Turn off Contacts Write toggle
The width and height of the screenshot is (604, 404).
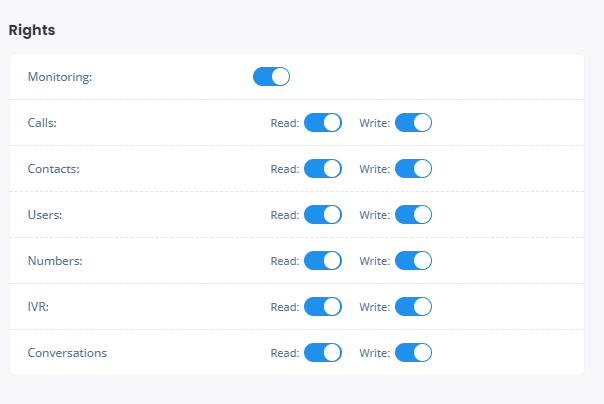[413, 169]
